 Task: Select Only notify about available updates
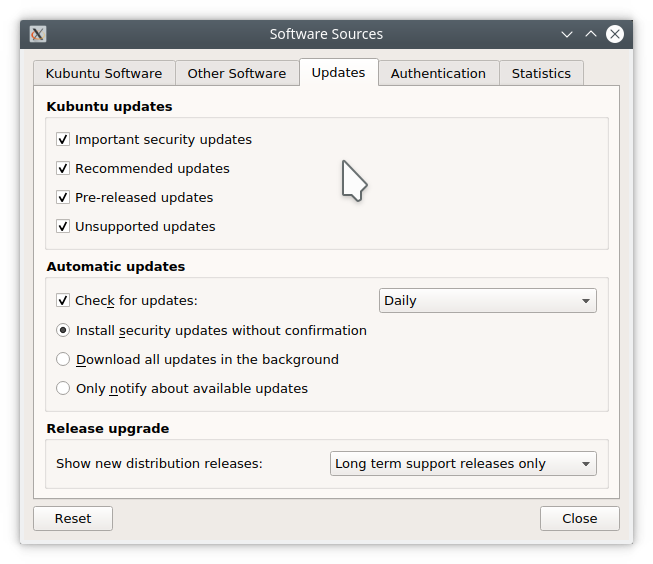(x=63, y=389)
